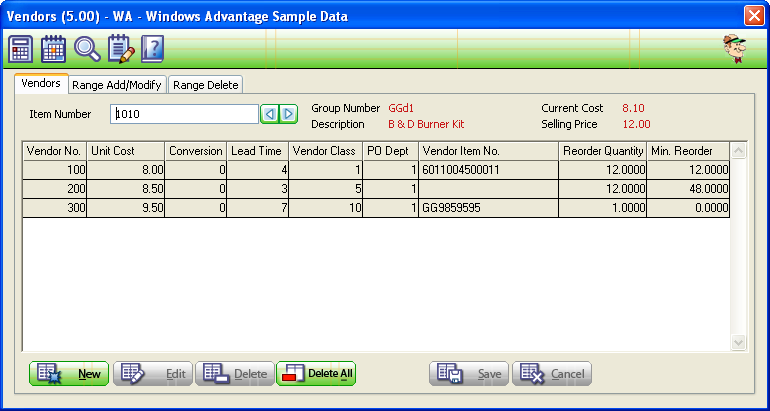The height and width of the screenshot is (411, 770).
Task: Select the vendor 100 row
Action: (56, 171)
